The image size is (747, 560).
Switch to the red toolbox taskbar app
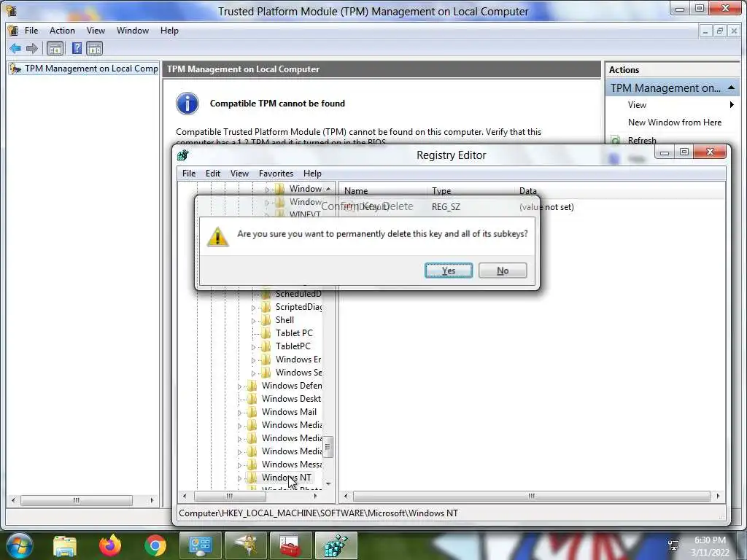point(290,545)
